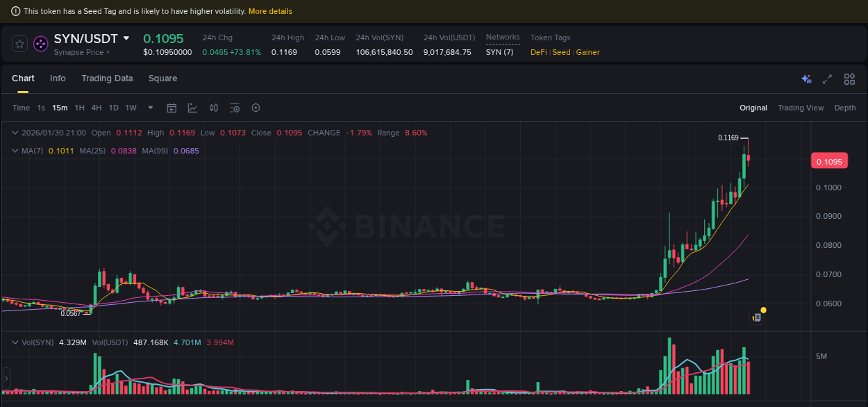Viewport: 868px width, 407px height.
Task: Collapse the Vol(SYN) volume indicator row
Action: click(x=14, y=342)
